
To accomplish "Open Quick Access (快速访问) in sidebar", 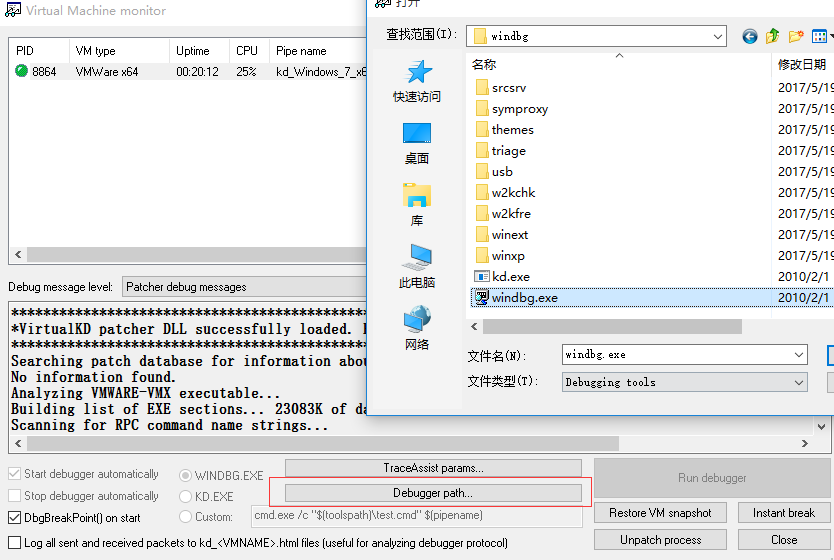I will [416, 81].
